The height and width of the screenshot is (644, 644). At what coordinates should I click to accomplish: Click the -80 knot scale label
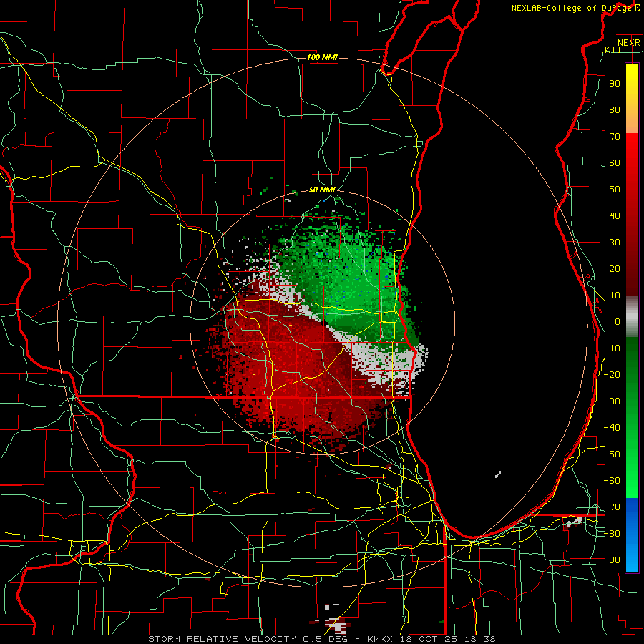tap(612, 534)
